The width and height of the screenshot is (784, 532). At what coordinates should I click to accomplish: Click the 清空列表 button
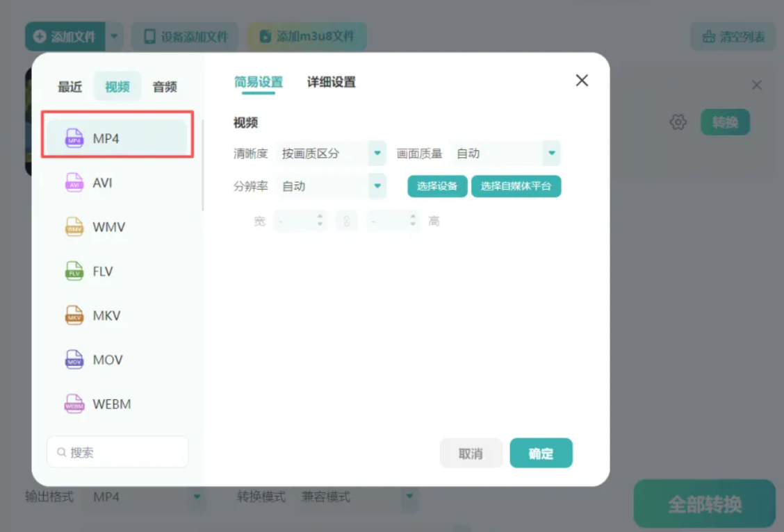point(733,37)
